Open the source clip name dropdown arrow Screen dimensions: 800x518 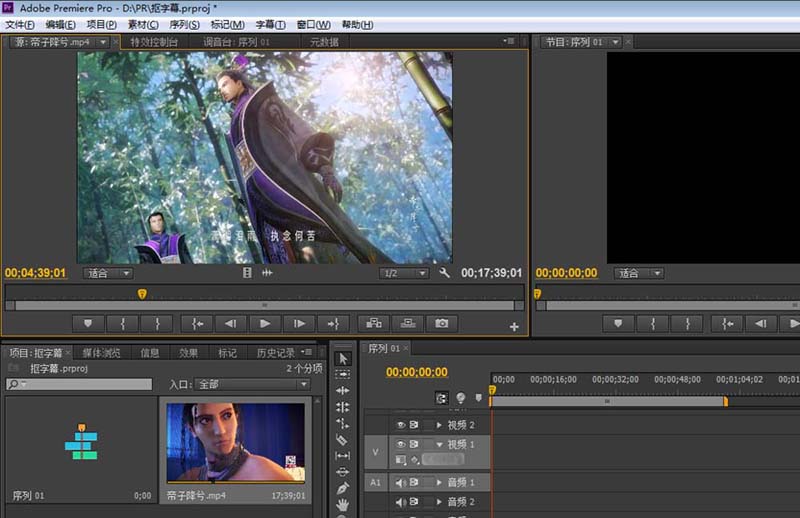point(103,42)
